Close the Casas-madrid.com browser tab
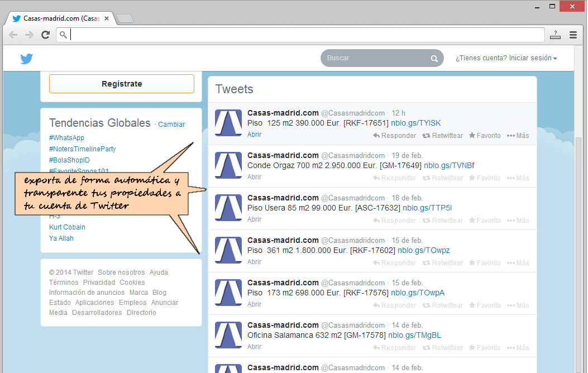Viewport: 588px width, 373px height. (x=107, y=18)
